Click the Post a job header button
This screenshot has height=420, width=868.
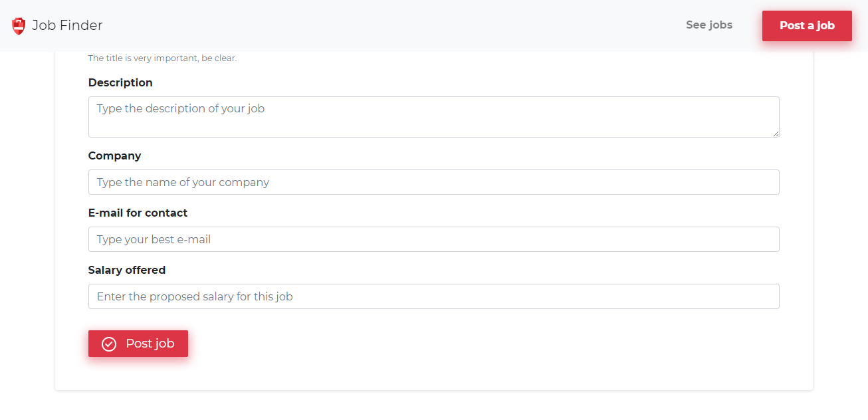click(807, 26)
